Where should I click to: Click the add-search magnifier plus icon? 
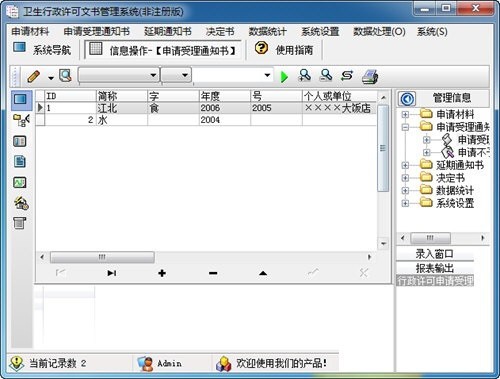[305, 76]
